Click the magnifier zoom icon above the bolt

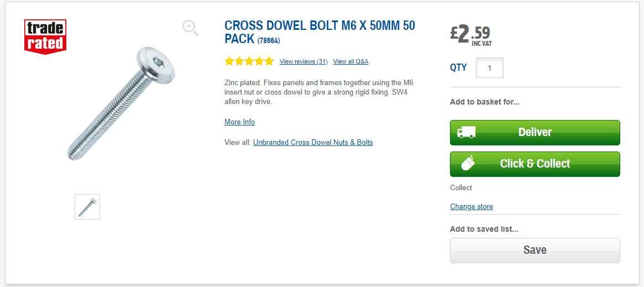190,28
